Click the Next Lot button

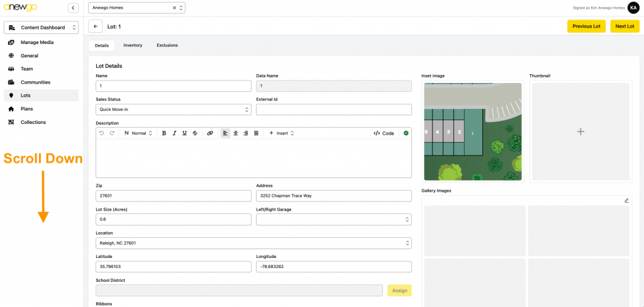(625, 26)
